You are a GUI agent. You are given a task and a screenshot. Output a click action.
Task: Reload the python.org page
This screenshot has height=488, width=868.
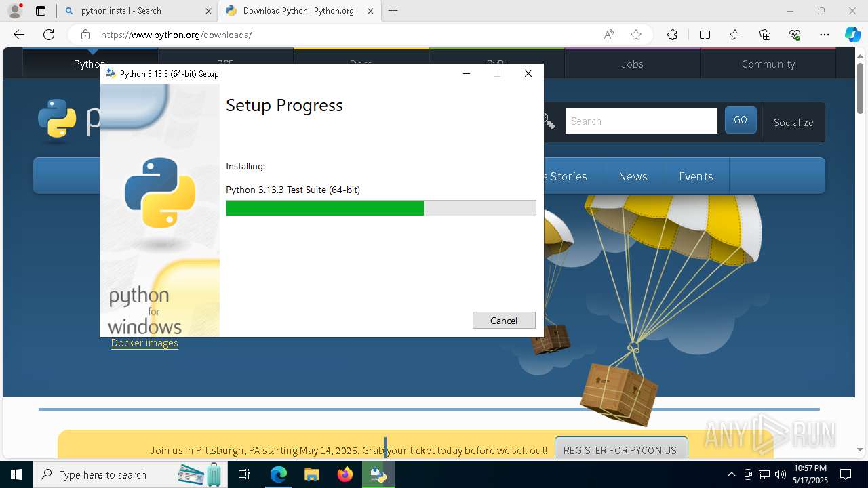(49, 35)
